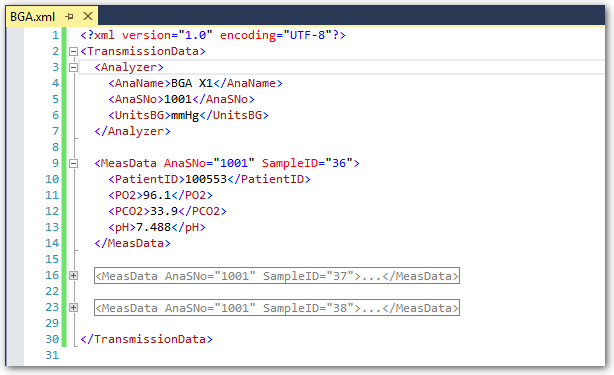Click the opening TransmissionData tag
Viewport: 614px width, 375px height.
(x=143, y=51)
